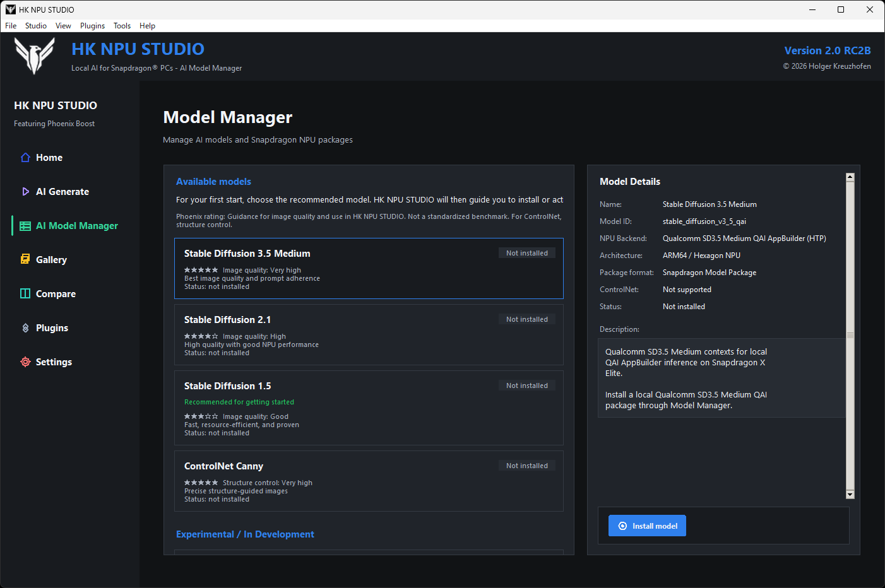Image resolution: width=885 pixels, height=588 pixels.
Task: Click the Home house icon in sidebar
Action: pos(25,158)
